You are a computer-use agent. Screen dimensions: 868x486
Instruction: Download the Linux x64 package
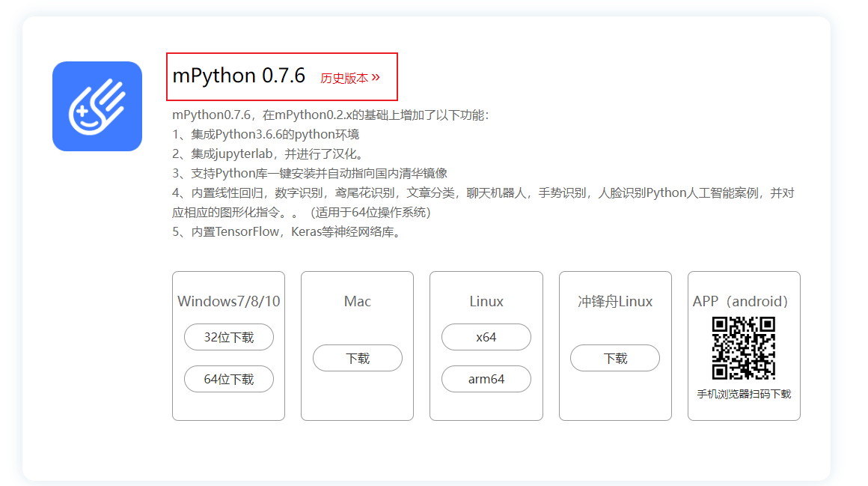tap(486, 337)
